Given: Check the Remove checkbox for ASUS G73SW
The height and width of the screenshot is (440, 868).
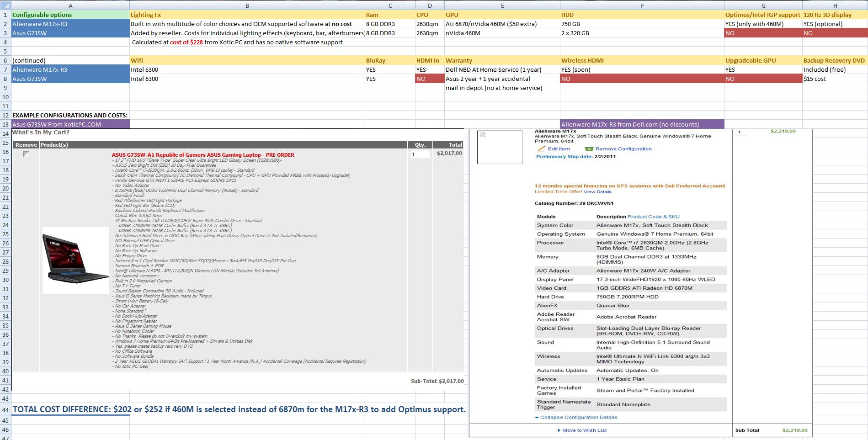Looking at the screenshot, I should (26, 154).
